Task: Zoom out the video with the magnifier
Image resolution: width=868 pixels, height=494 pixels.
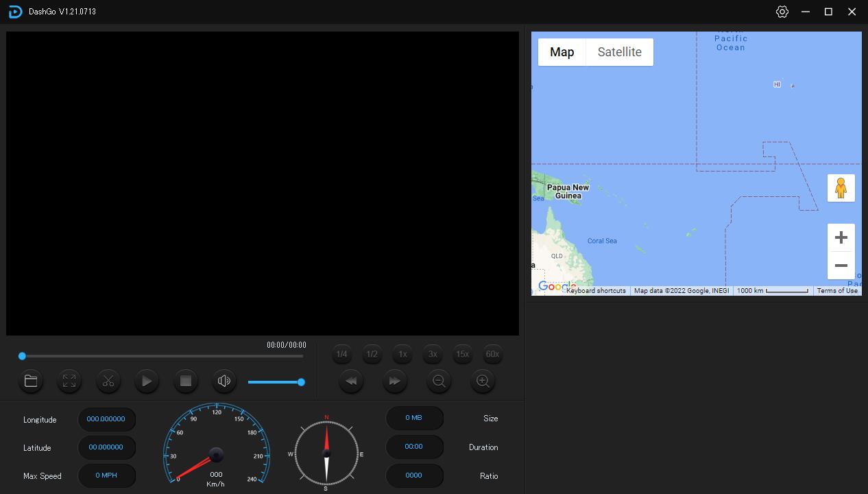Action: (439, 381)
